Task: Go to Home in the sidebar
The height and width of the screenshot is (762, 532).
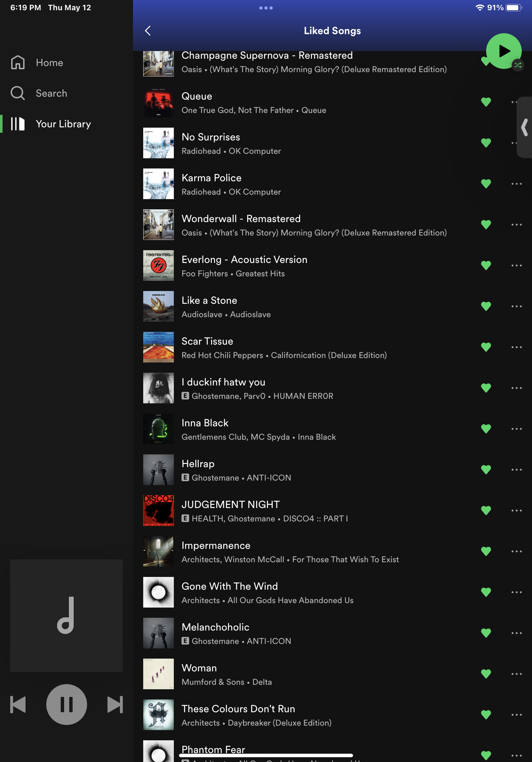Action: [49, 63]
